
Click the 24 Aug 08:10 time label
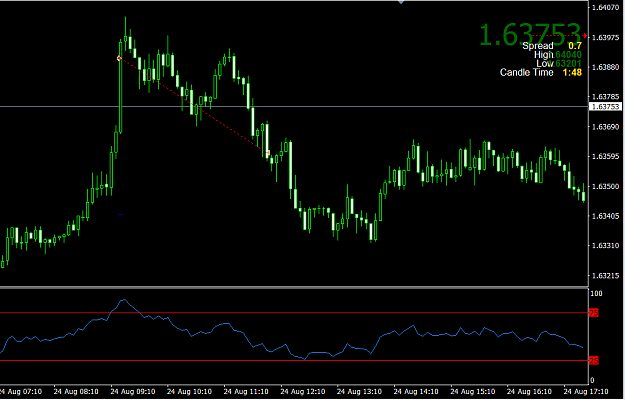click(76, 392)
